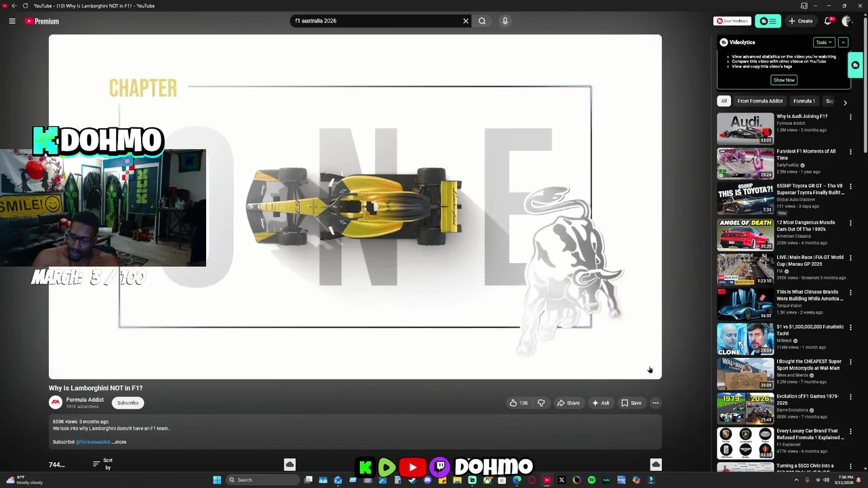Image resolution: width=868 pixels, height=488 pixels.
Task: Open '12 Most Dangerous Muscle Cars' video
Action: (x=745, y=233)
